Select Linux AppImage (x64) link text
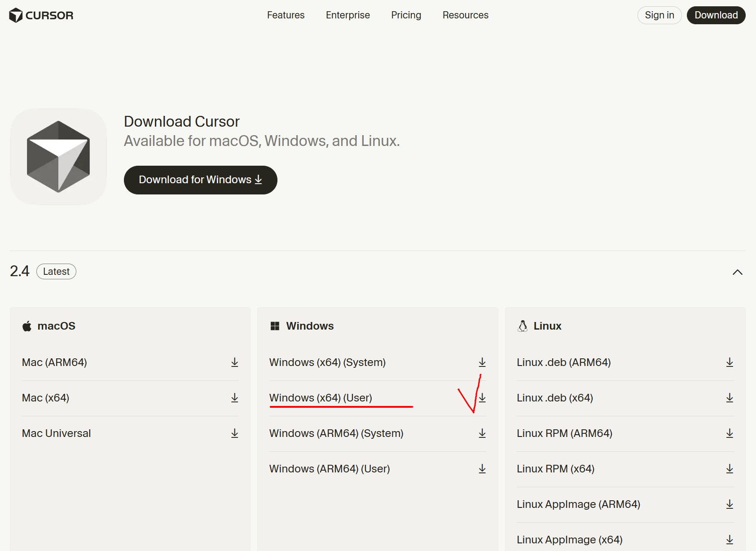Screen dimensions: 756x551 click(569, 540)
